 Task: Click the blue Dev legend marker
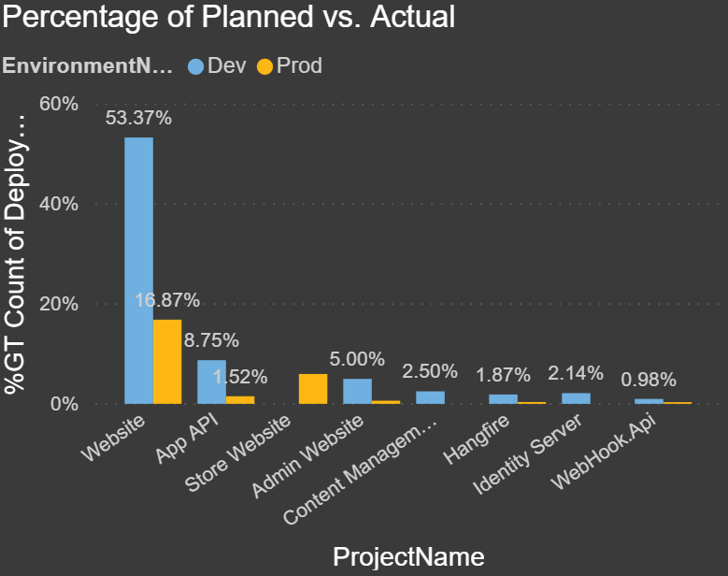click(x=195, y=66)
